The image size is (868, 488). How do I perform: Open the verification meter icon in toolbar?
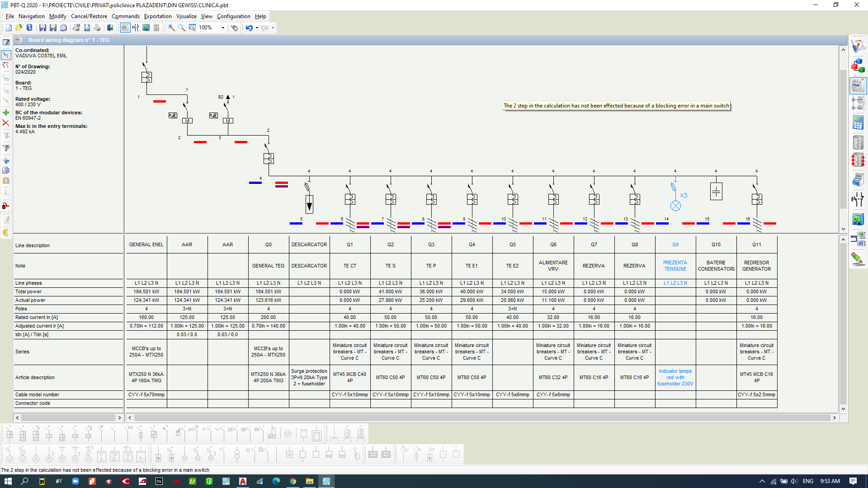[146, 28]
